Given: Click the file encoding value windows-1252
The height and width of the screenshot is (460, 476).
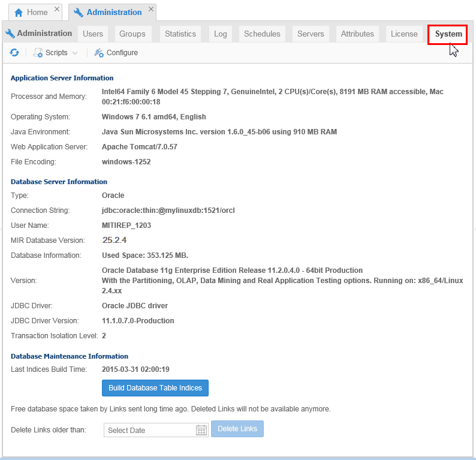Looking at the screenshot, I should pos(126,162).
